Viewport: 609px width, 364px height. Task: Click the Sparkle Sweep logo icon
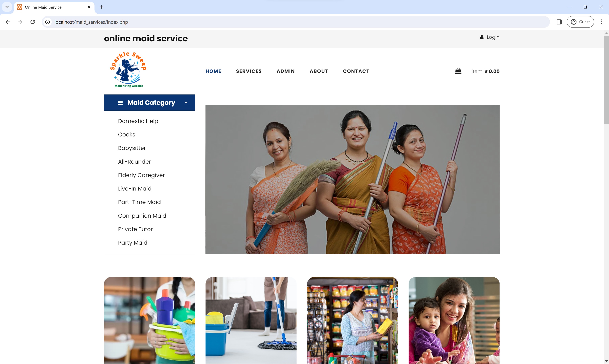point(128,69)
